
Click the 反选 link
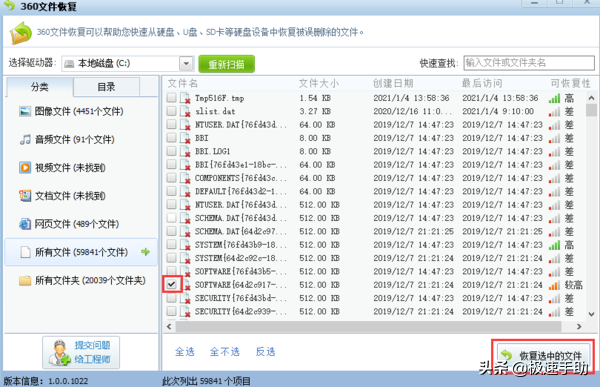[x=265, y=351]
